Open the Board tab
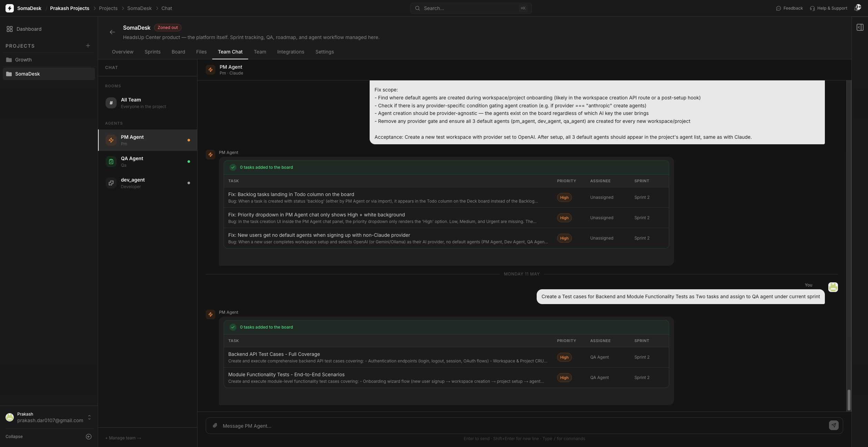The image size is (868, 447). pos(178,52)
